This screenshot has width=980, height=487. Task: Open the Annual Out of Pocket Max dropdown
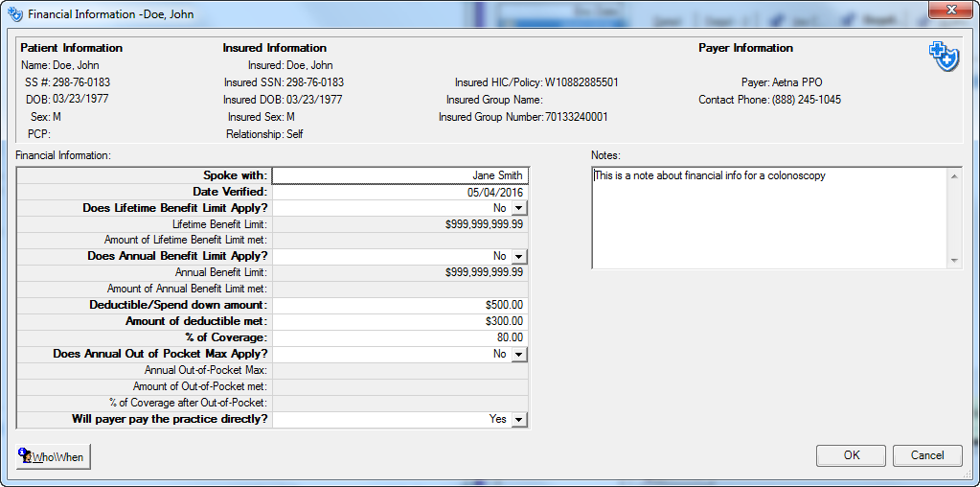(x=518, y=355)
